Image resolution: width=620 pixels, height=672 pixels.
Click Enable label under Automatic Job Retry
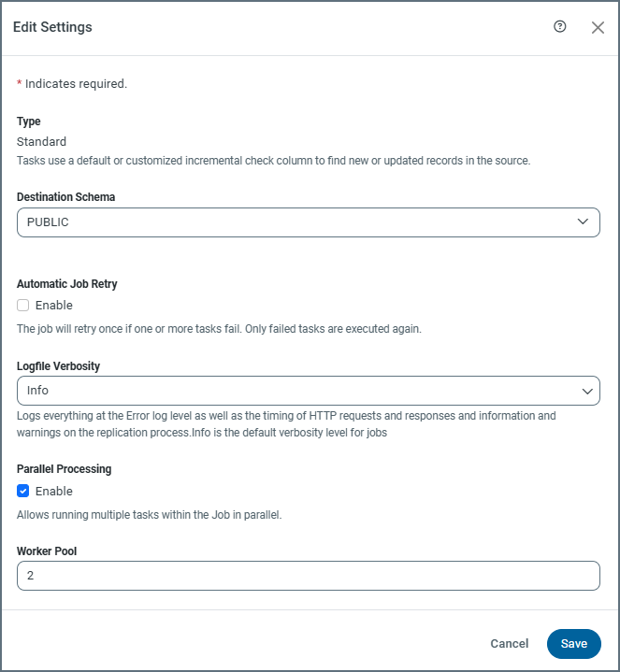[54, 306]
